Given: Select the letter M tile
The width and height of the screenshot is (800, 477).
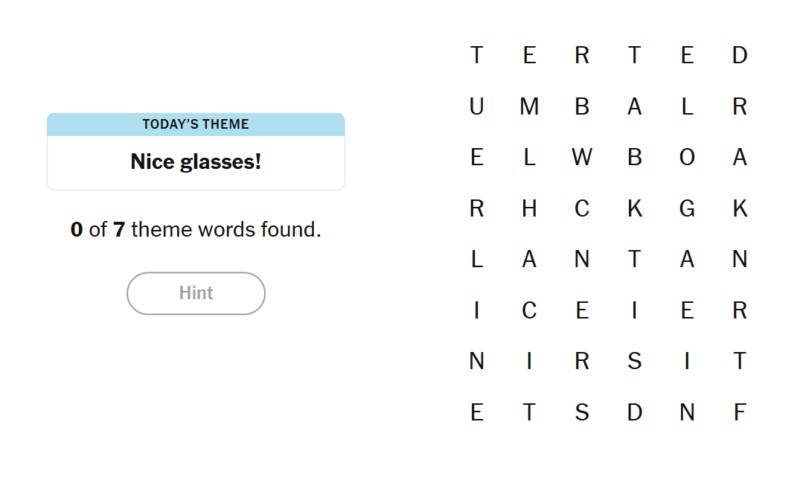Looking at the screenshot, I should point(529,107).
